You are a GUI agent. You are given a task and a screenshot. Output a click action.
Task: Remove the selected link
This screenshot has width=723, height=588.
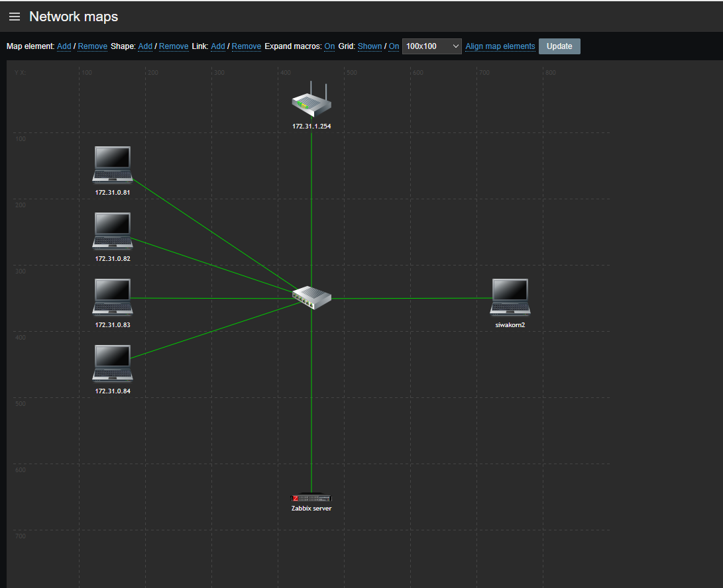247,46
